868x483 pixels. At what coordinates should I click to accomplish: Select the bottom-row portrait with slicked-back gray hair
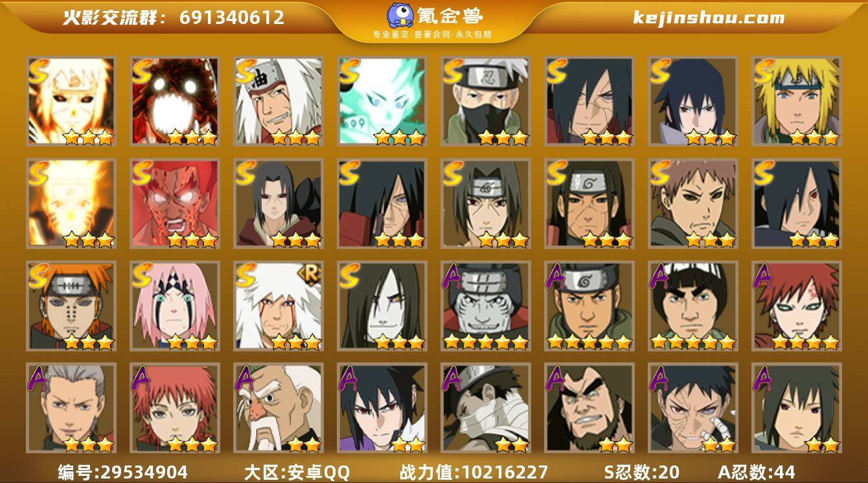[71, 408]
